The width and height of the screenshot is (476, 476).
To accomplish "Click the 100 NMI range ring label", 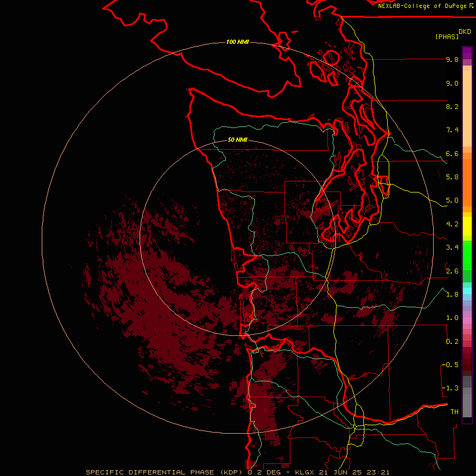I will click(x=237, y=42).
